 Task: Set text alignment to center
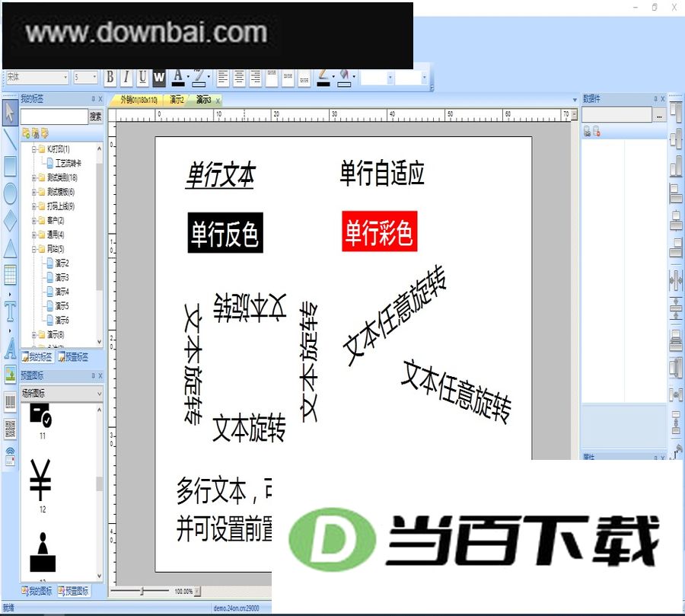(x=239, y=78)
